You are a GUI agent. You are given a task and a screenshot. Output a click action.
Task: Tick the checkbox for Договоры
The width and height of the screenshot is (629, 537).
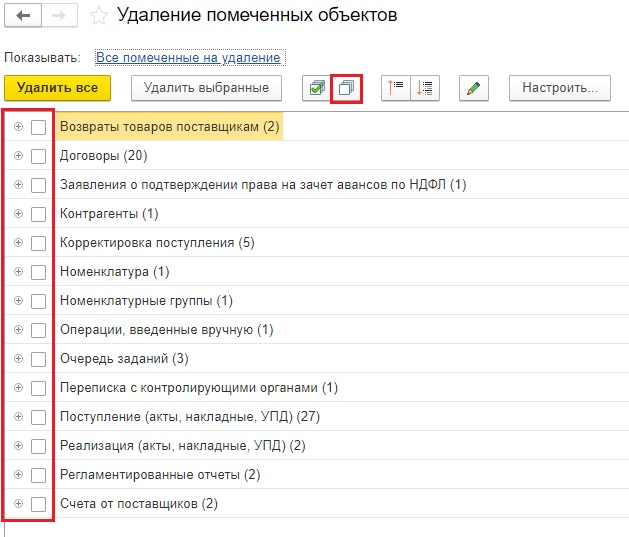click(38, 156)
